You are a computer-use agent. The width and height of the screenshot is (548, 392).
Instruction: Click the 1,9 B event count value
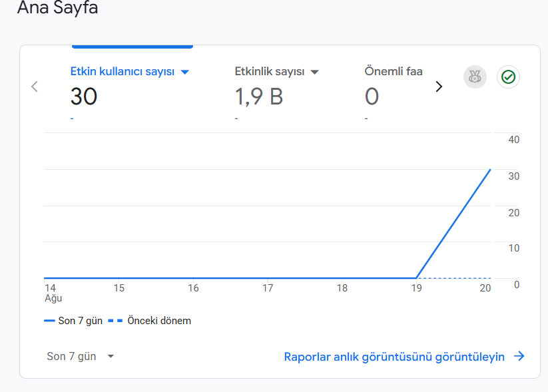pyautogui.click(x=258, y=97)
